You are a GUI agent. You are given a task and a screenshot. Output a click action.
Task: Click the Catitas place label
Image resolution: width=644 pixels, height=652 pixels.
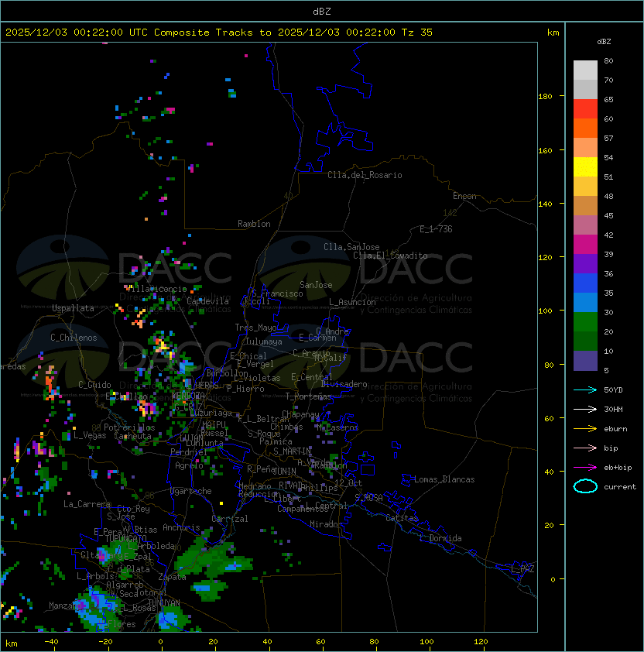402,518
